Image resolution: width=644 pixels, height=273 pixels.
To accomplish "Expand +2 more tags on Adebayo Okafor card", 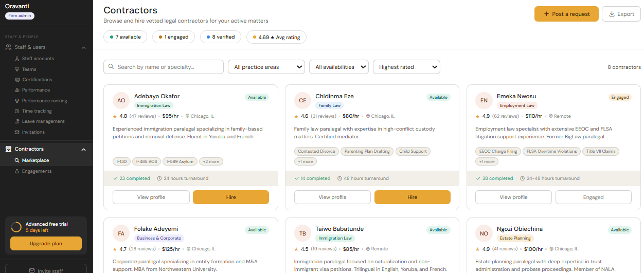I will pyautogui.click(x=211, y=161).
